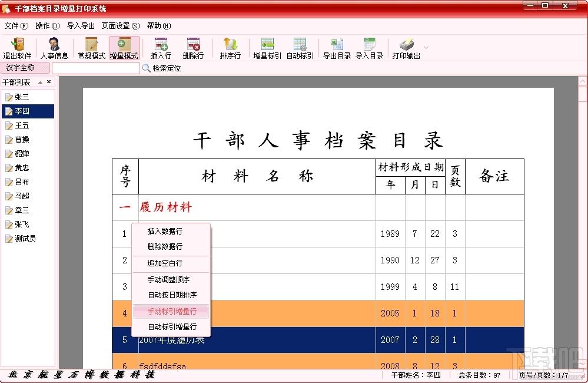Viewport: 588px width, 383px height.
Task: Click year cell 1999 in row 3
Action: [390, 287]
